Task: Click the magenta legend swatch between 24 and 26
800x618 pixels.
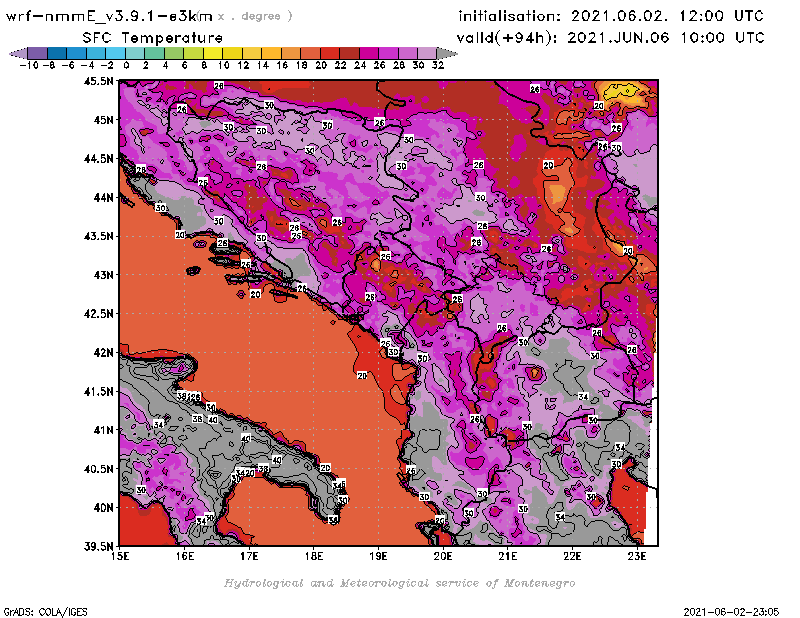Action: pyautogui.click(x=368, y=53)
